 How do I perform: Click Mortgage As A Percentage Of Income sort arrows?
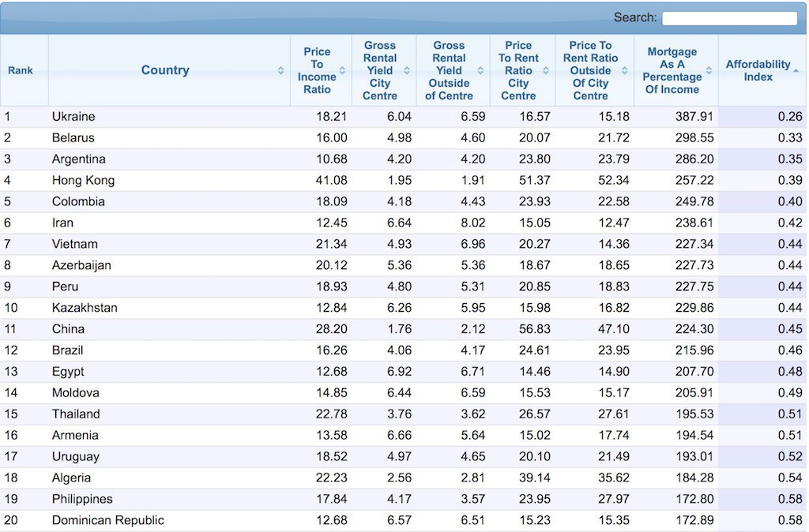click(709, 70)
